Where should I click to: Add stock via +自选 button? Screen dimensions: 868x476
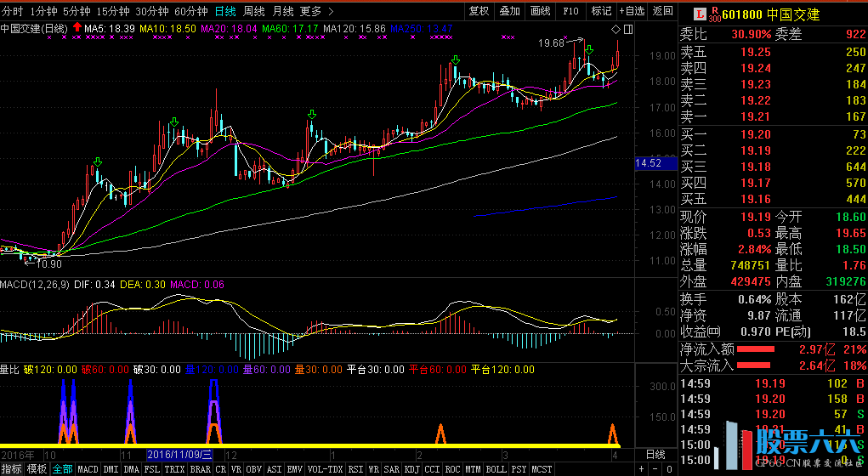coord(633,11)
